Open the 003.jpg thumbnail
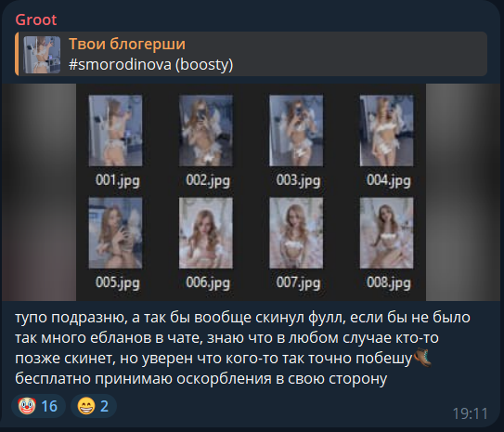The image size is (504, 432). [296, 130]
